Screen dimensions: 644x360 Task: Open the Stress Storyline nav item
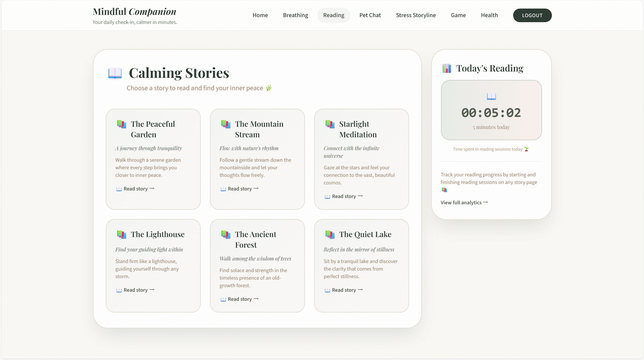tap(416, 15)
